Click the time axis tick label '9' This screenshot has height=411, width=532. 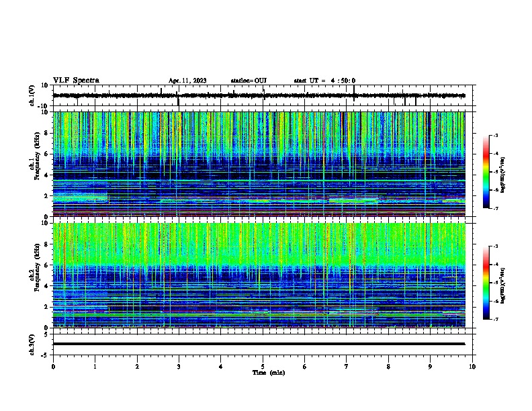[x=430, y=367]
